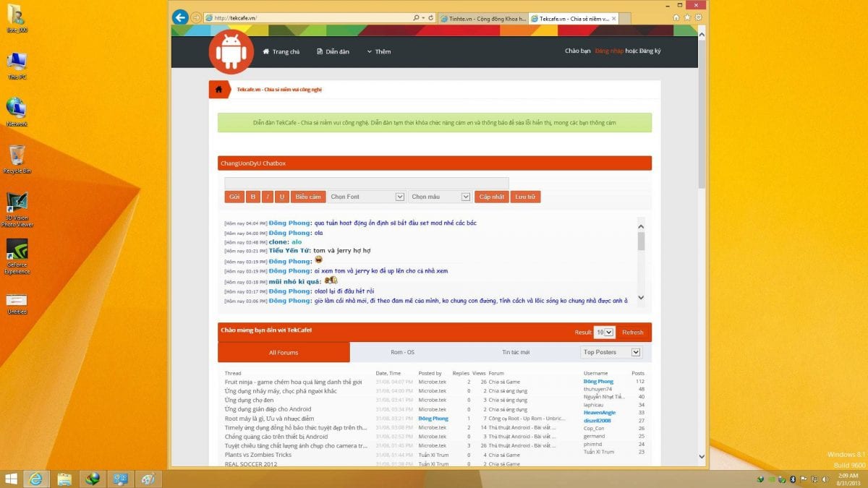Click the page scrollbar down arrow
This screenshot has height=488, width=868.
pos(702,456)
